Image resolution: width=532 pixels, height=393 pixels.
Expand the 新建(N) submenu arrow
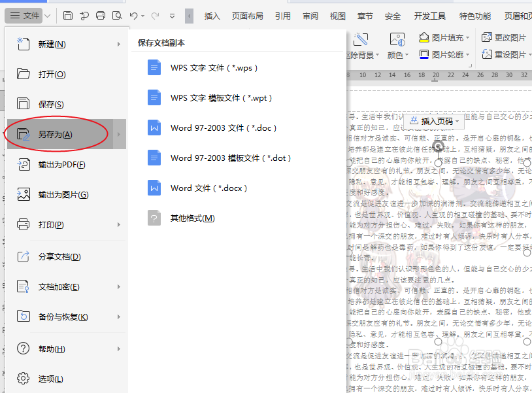(119, 44)
